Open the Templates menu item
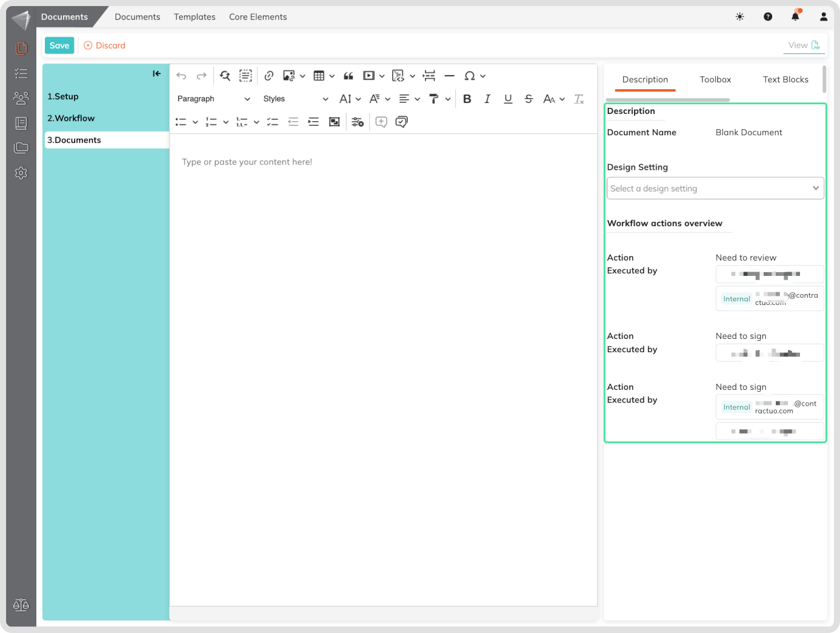 [x=195, y=17]
